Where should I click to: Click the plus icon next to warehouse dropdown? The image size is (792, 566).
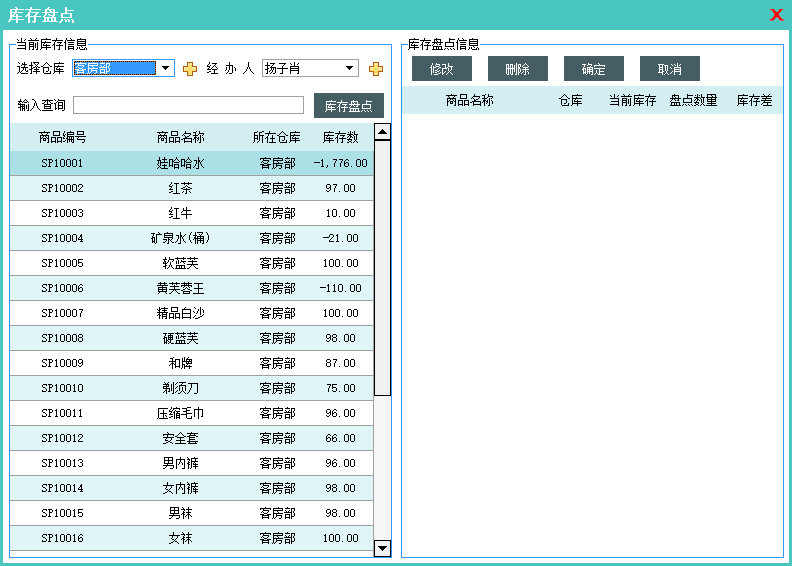tap(190, 69)
